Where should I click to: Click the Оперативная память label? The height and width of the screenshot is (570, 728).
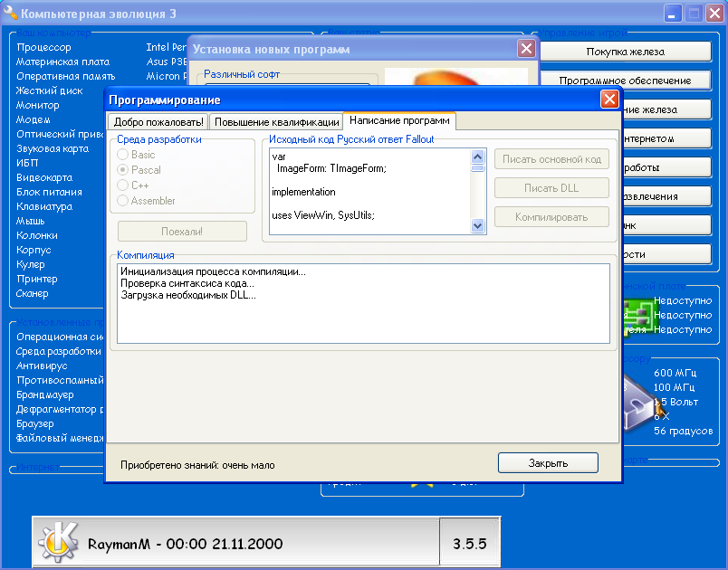point(65,76)
